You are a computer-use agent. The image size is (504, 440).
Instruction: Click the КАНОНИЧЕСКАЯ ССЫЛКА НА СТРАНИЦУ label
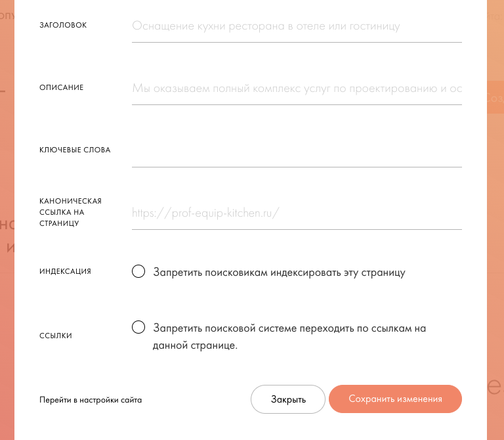click(x=70, y=212)
